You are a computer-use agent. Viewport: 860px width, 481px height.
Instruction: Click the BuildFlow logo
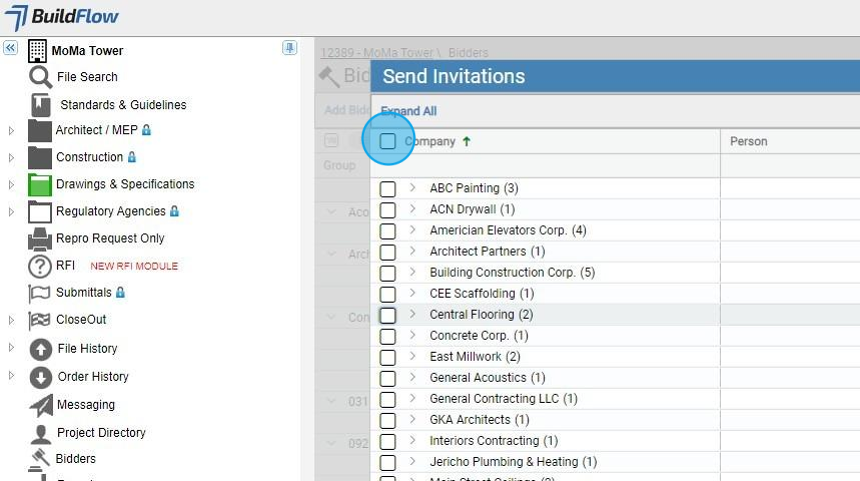click(61, 17)
